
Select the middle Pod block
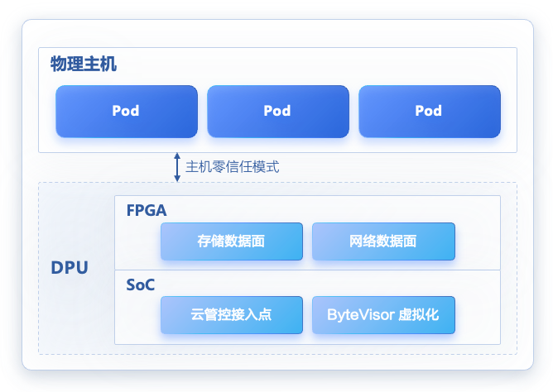277,111
